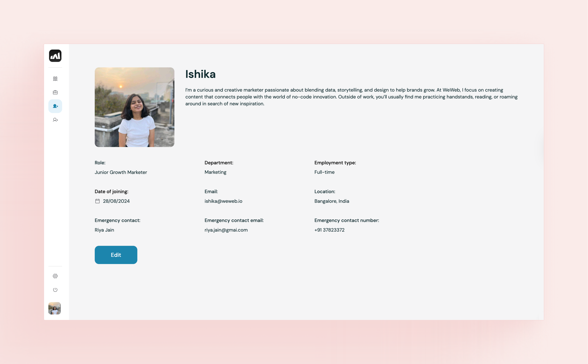
Task: Click the small user avatar in sidebar
Action: pos(54,308)
